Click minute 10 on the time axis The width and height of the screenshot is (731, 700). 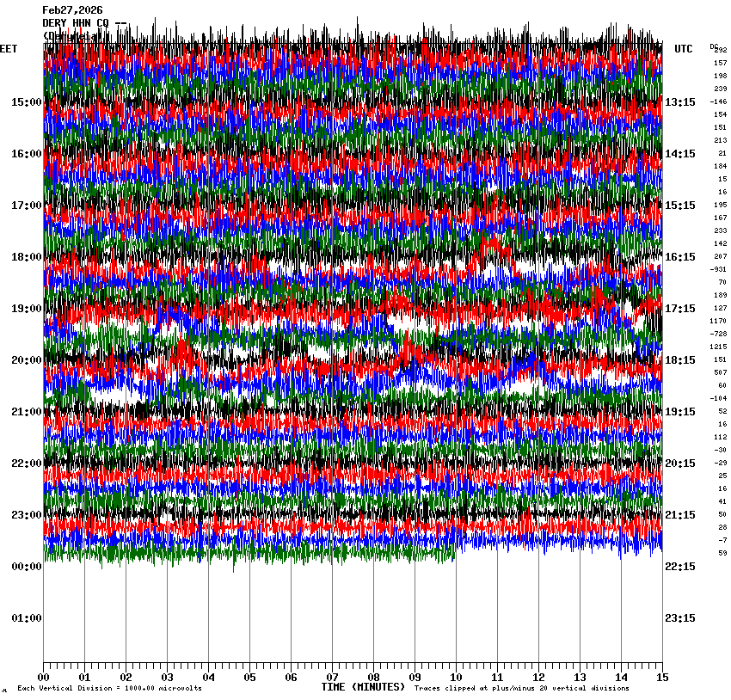pos(456,678)
